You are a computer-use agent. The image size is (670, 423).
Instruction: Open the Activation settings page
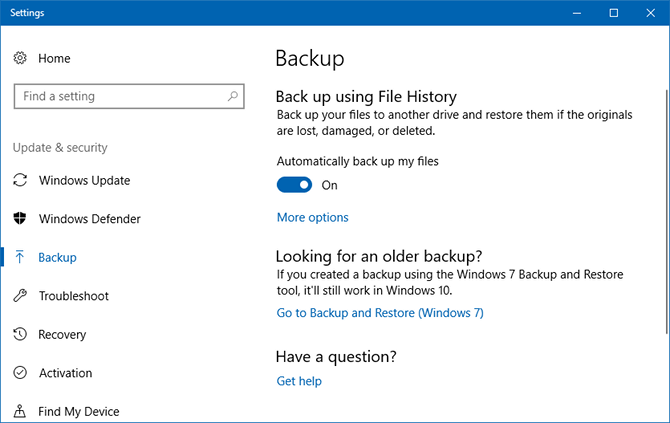click(65, 373)
